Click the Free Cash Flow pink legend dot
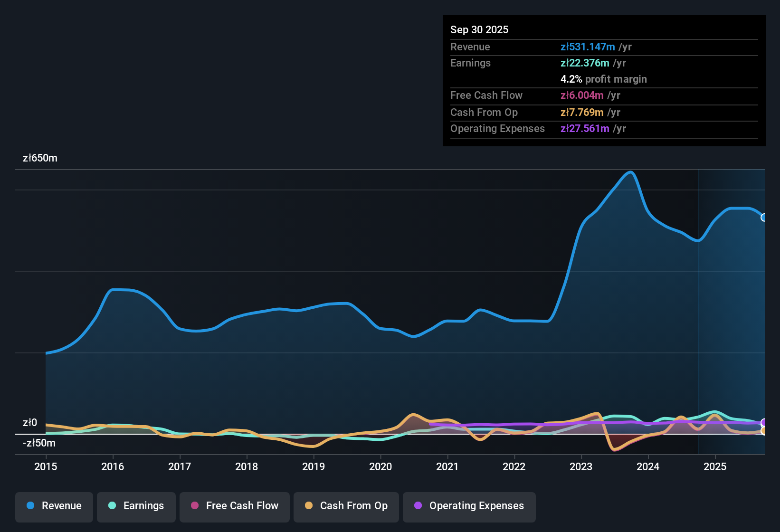 pyautogui.click(x=194, y=506)
